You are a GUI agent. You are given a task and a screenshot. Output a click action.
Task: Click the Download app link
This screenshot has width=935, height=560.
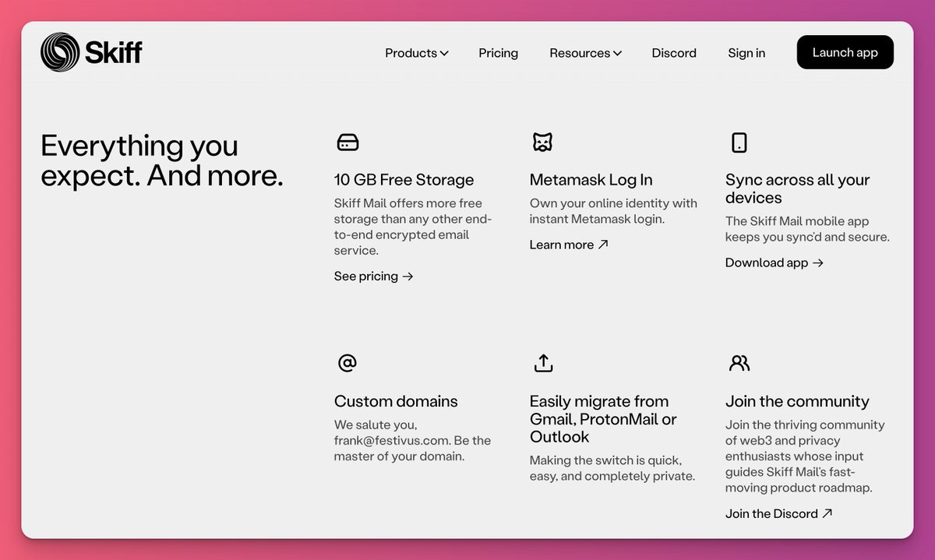click(x=774, y=262)
